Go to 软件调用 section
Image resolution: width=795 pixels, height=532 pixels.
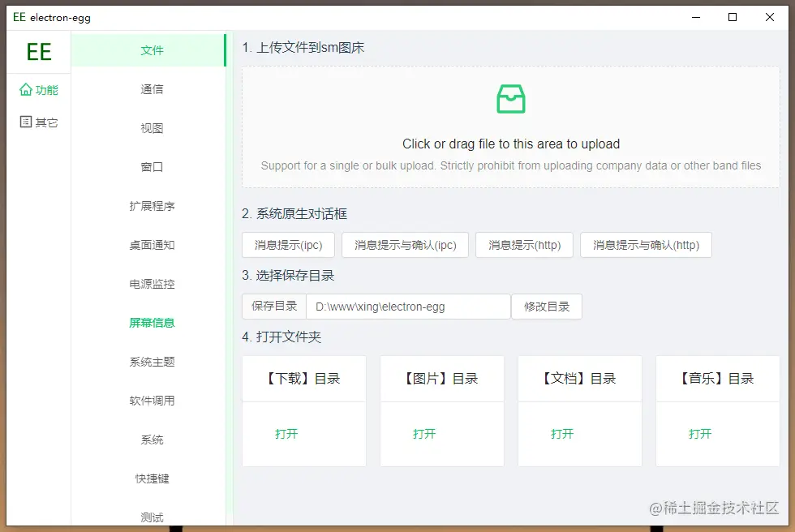(152, 401)
